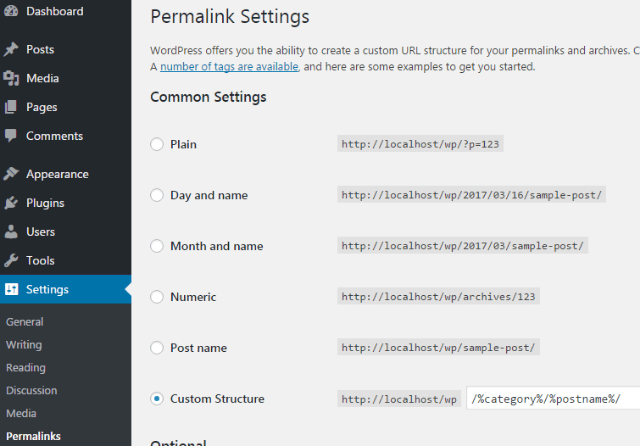Click the Users person icon

(x=11, y=231)
